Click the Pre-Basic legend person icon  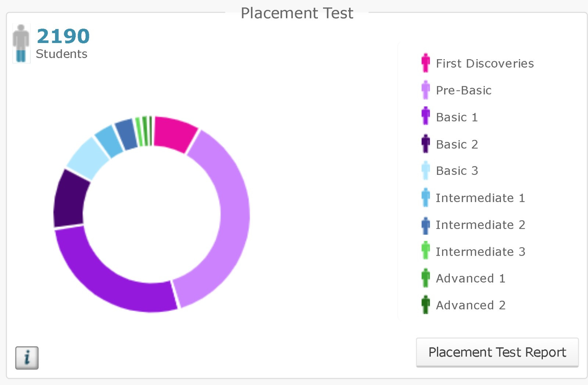point(426,90)
